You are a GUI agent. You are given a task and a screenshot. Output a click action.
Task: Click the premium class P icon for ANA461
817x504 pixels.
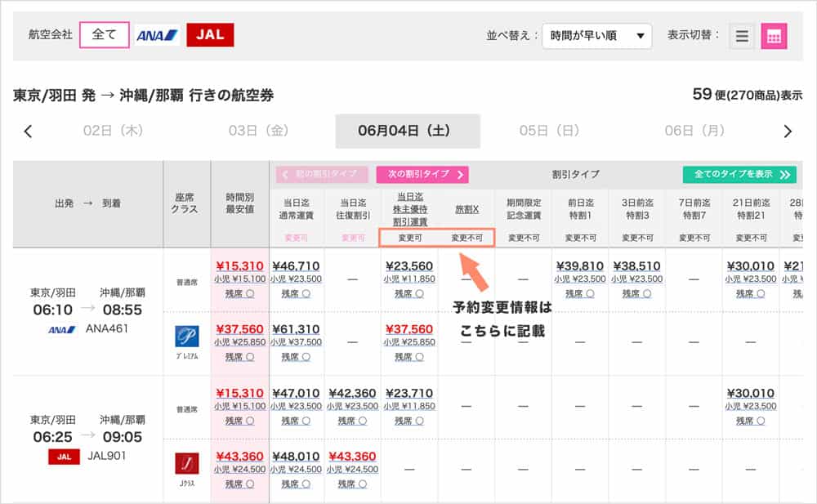(186, 337)
